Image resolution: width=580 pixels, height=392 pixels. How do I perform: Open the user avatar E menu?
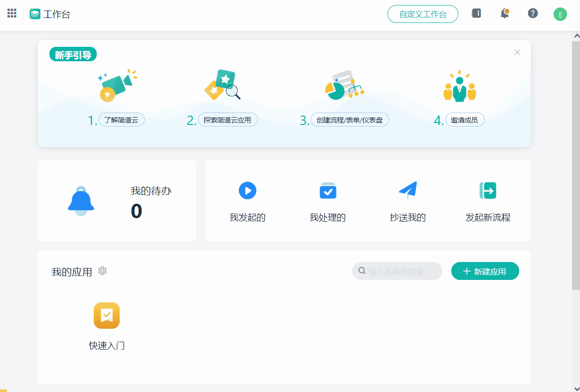[x=560, y=14]
